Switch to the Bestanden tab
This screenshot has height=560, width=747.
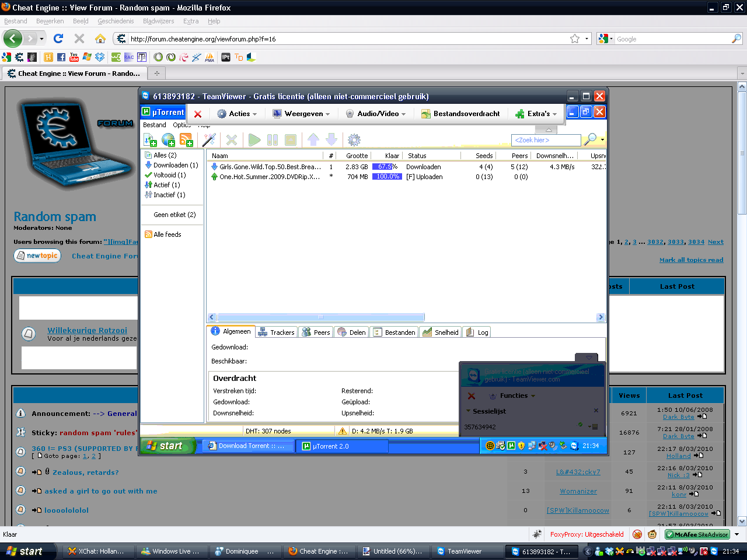click(x=394, y=332)
